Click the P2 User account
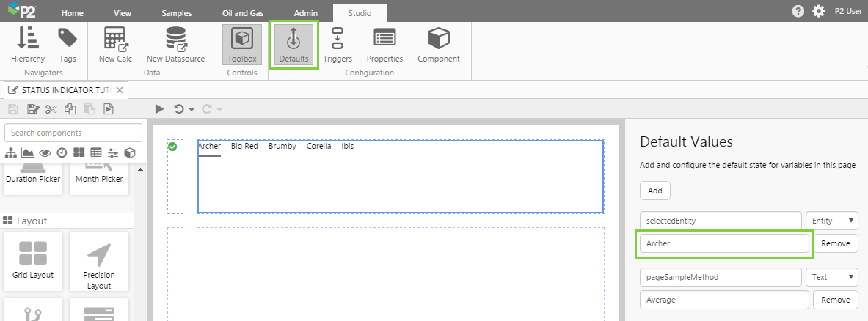The width and height of the screenshot is (868, 321). coord(848,11)
